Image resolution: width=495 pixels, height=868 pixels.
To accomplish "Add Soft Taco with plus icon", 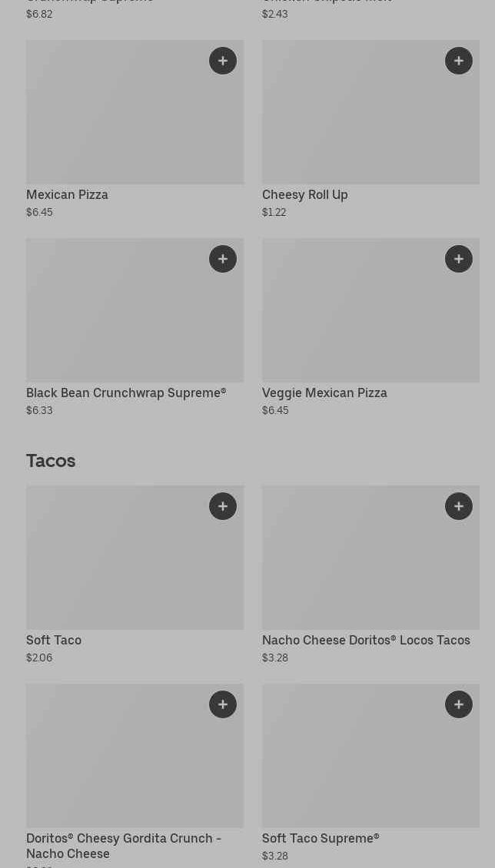I will click(x=223, y=506).
